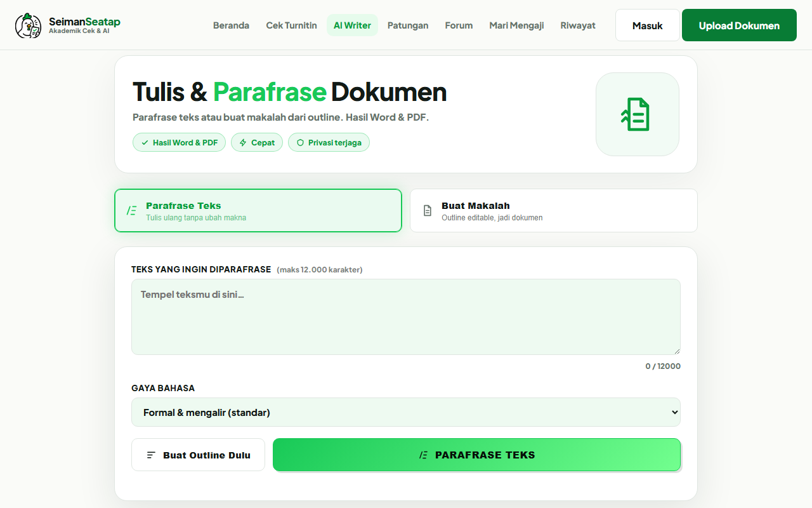Click the outline list icon on Buat Outline Dulu
Image resolution: width=812 pixels, height=508 pixels.
click(151, 455)
